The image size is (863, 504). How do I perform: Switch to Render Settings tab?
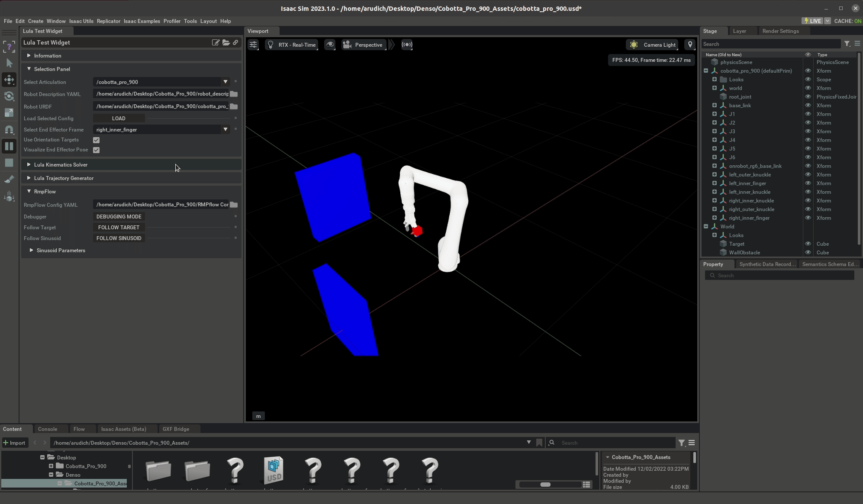[x=780, y=31]
